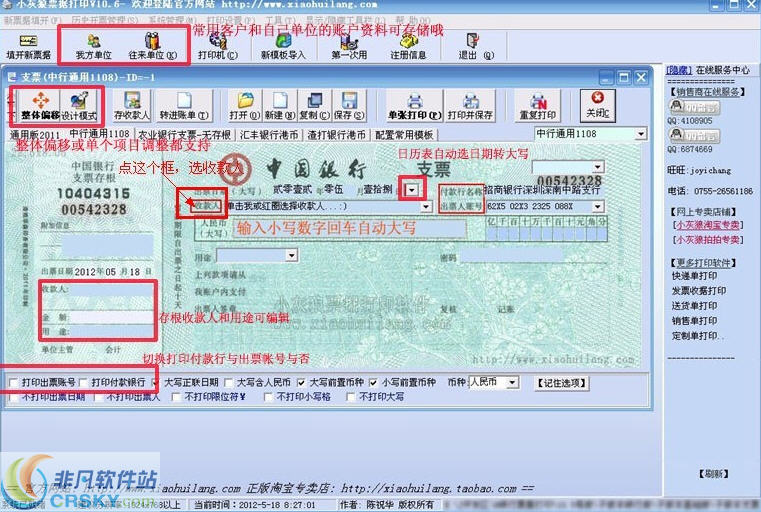
Task: Enable 不打印限位符¥ checkbox
Action: (x=176, y=397)
